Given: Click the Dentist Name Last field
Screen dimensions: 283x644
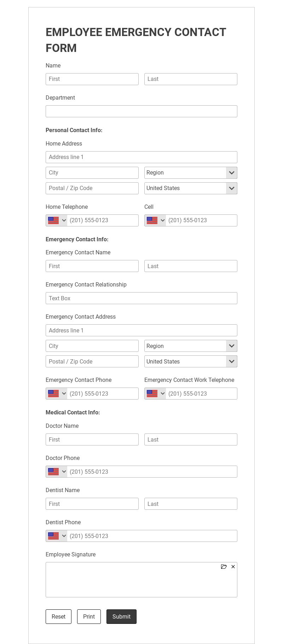Looking at the screenshot, I should pyautogui.click(x=191, y=504).
